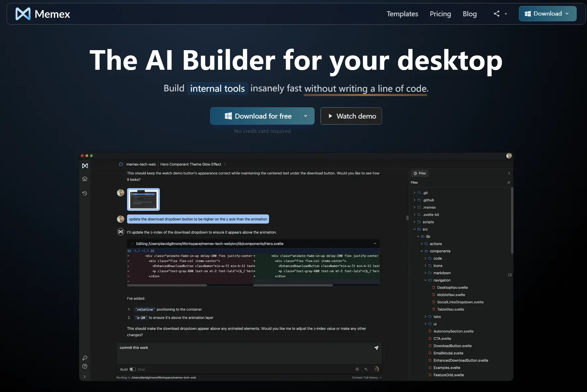Image resolution: width=587 pixels, height=392 pixels.
Task: Click the send arrow in the message box
Action: 376,348
